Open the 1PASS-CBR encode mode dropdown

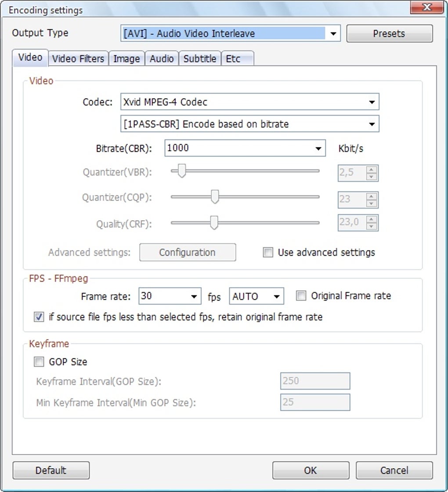250,123
